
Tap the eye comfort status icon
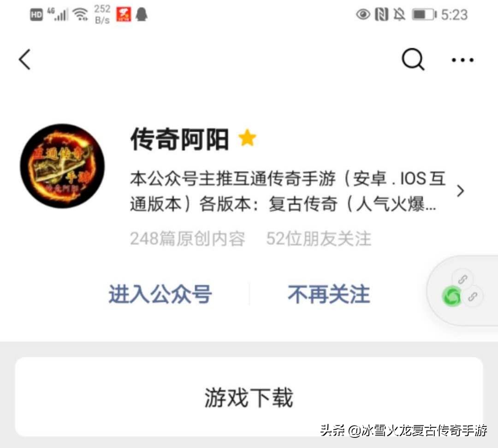363,15
